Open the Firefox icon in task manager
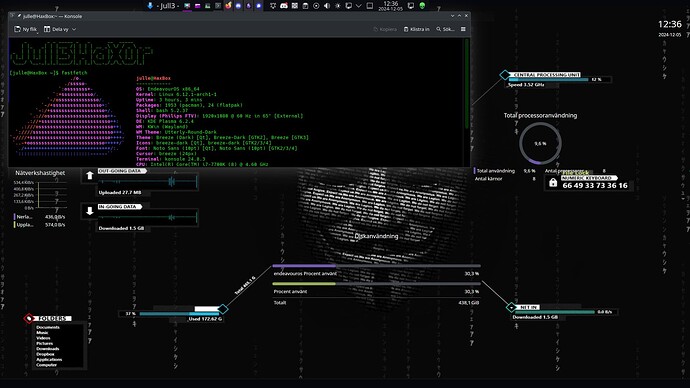 point(228,6)
